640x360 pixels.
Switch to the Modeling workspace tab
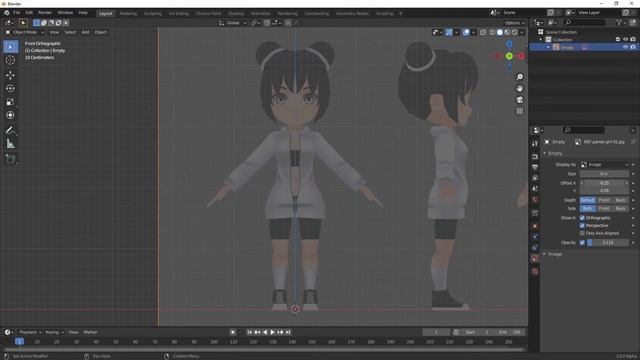pyautogui.click(x=128, y=14)
